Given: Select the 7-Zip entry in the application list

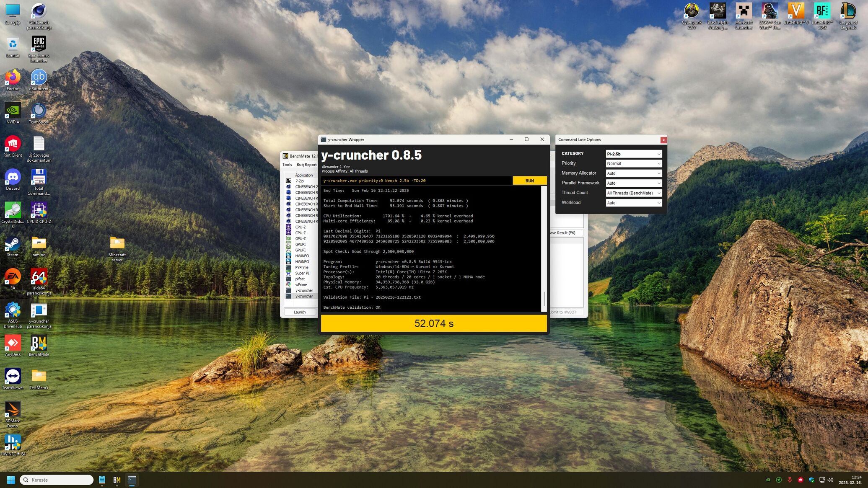Looking at the screenshot, I should click(x=299, y=181).
